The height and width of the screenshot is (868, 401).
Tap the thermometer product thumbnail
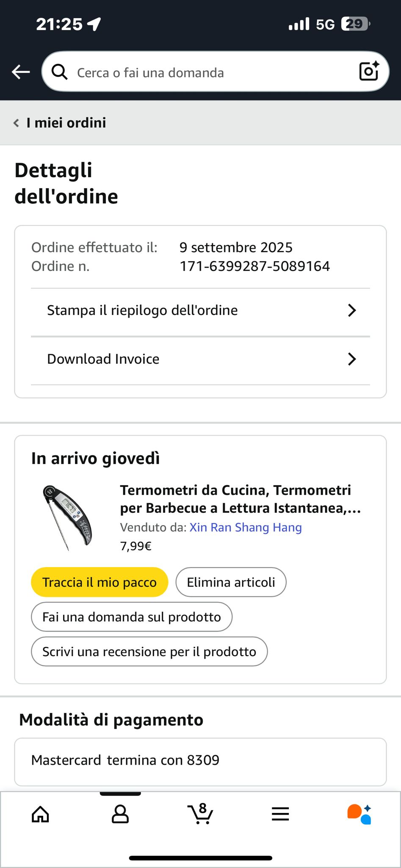67,517
